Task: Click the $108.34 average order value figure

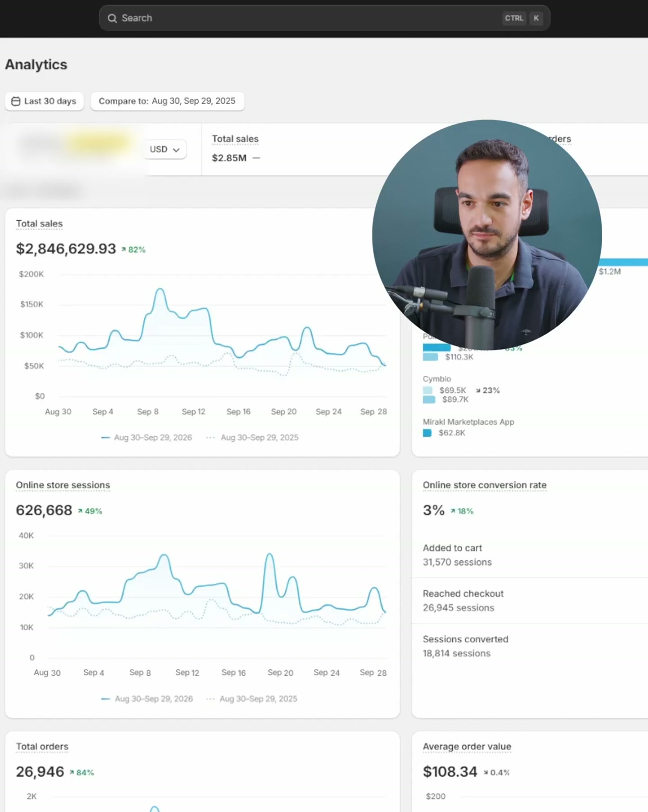Action: coord(450,772)
